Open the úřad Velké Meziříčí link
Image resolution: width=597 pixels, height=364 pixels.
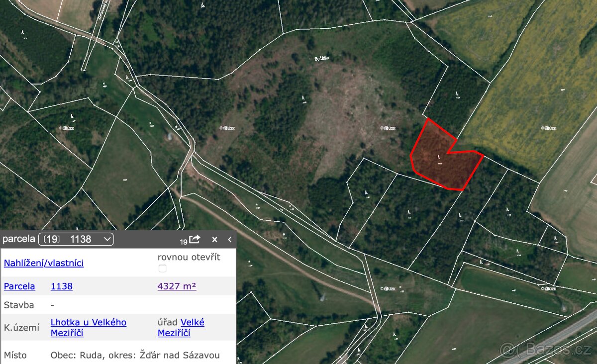click(181, 327)
